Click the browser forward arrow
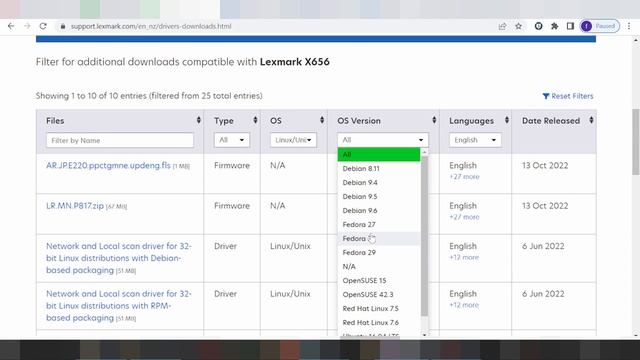Screen dimensions: 640x360 pyautogui.click(x=27, y=26)
